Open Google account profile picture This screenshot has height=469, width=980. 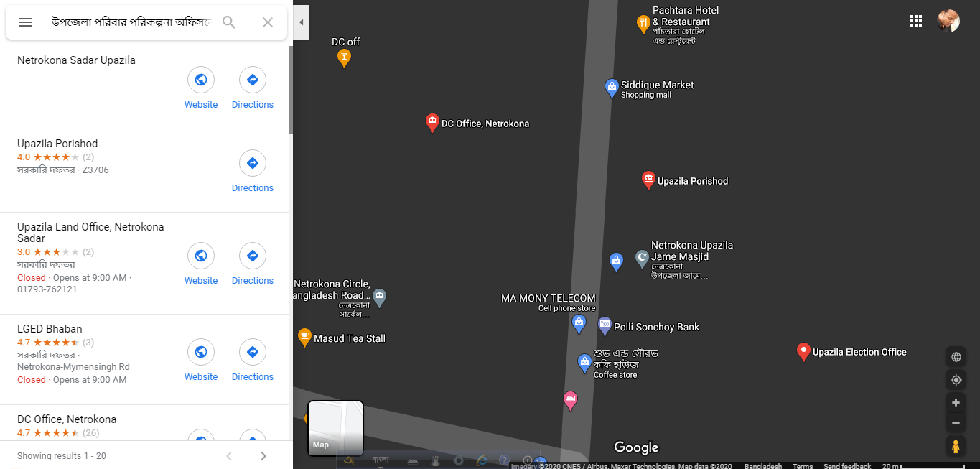point(948,21)
